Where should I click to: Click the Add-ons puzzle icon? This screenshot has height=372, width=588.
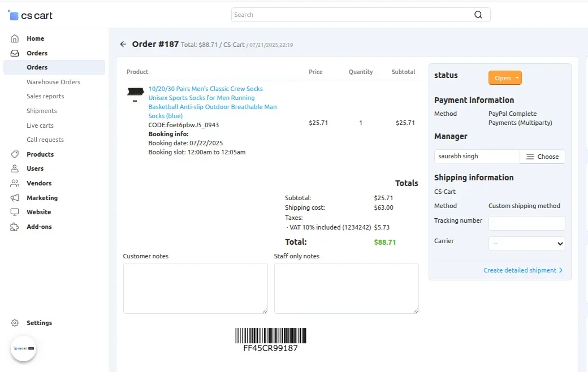(15, 227)
